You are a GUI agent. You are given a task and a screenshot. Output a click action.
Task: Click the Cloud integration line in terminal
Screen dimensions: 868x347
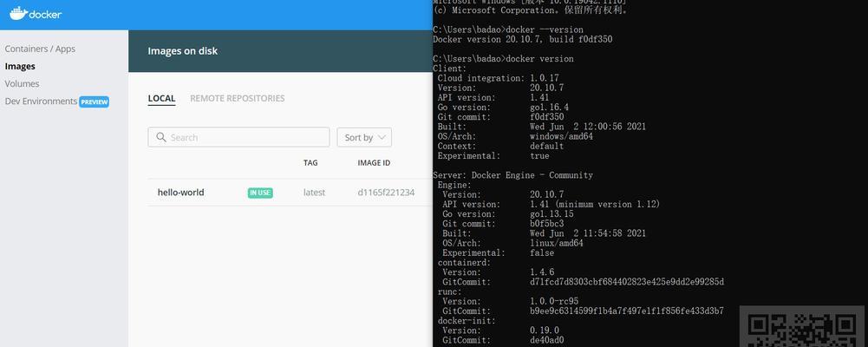pyautogui.click(x=499, y=78)
